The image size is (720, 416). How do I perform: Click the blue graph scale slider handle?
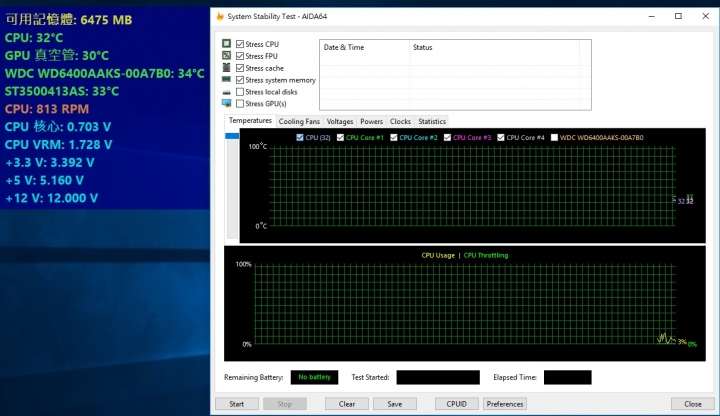(232, 136)
